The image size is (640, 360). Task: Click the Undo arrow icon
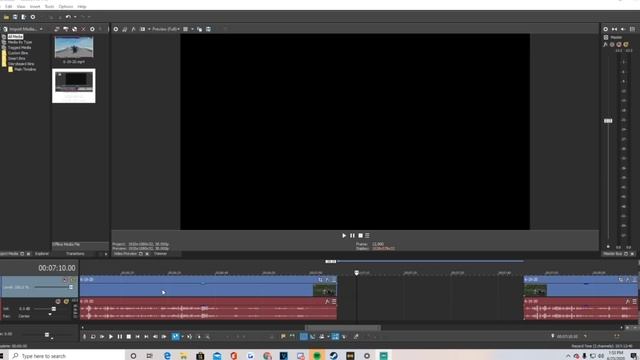68,17
